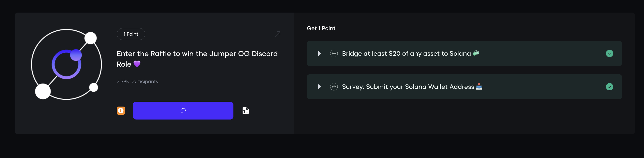Click the purple heart emoji after Role
The image size is (644, 158).
137,64
